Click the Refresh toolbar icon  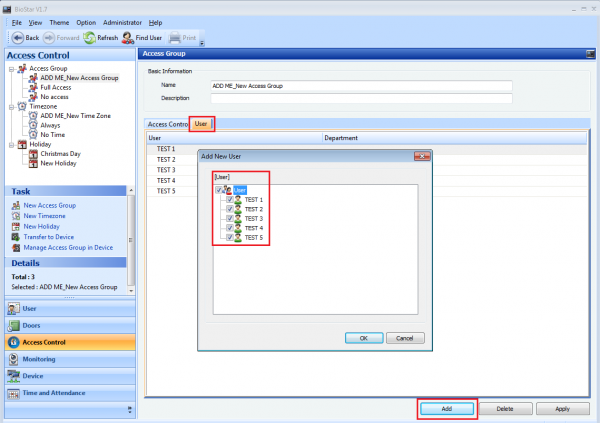click(89, 38)
